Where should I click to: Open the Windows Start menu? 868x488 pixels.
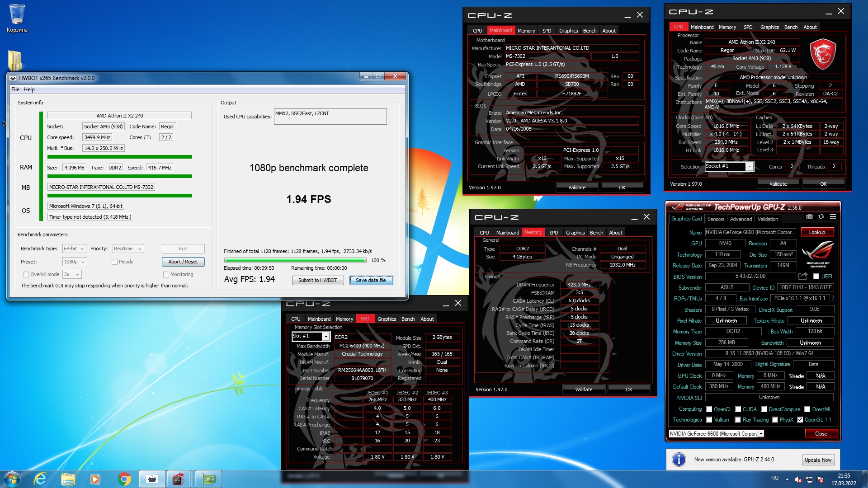click(x=12, y=479)
